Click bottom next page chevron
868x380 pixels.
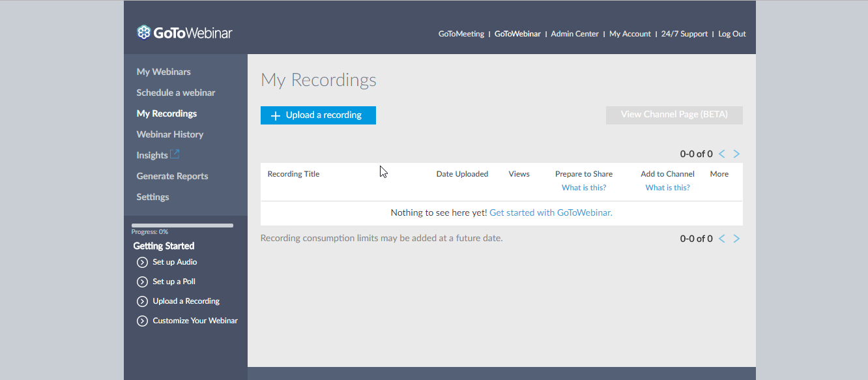tap(736, 239)
